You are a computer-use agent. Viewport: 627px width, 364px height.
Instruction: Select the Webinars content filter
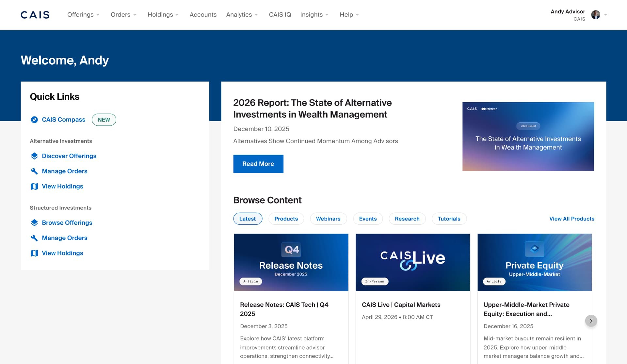tap(328, 219)
